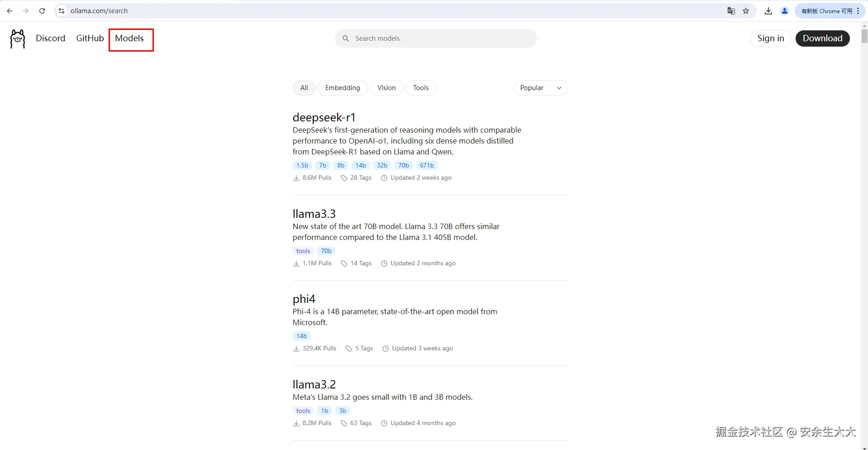The width and height of the screenshot is (868, 450).
Task: Select deepseek-r1 7b tag
Action: tap(323, 165)
